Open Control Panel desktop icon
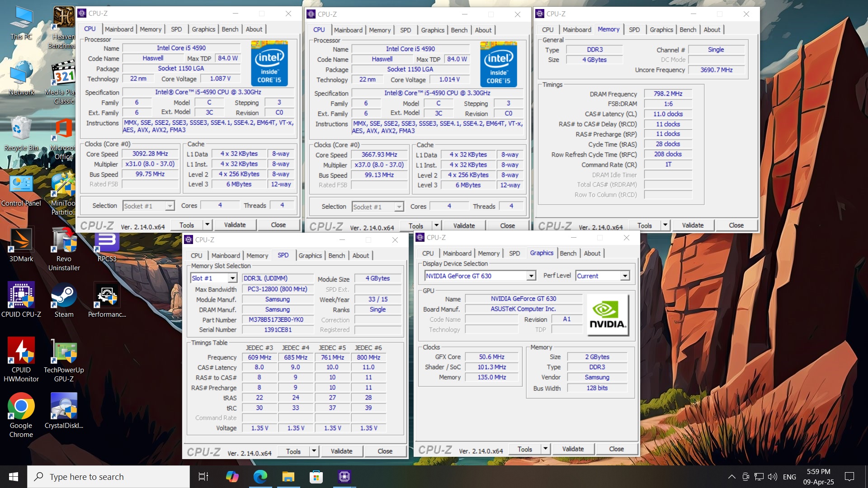 [21, 190]
